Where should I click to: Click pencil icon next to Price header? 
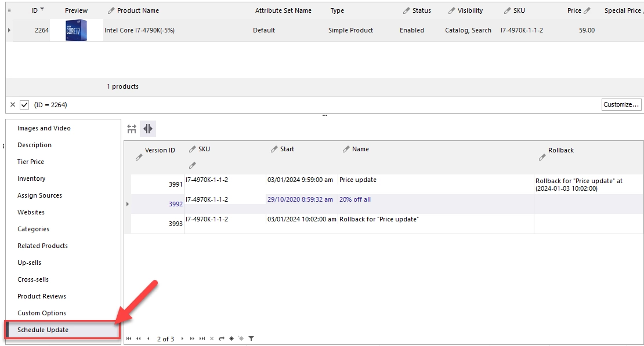tap(587, 10)
